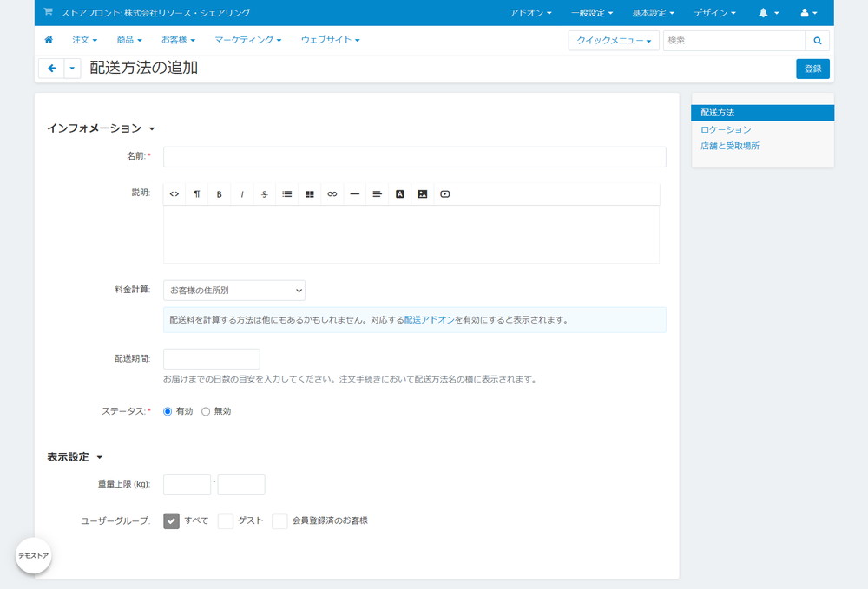Select the 無効 status radio button

click(x=206, y=411)
